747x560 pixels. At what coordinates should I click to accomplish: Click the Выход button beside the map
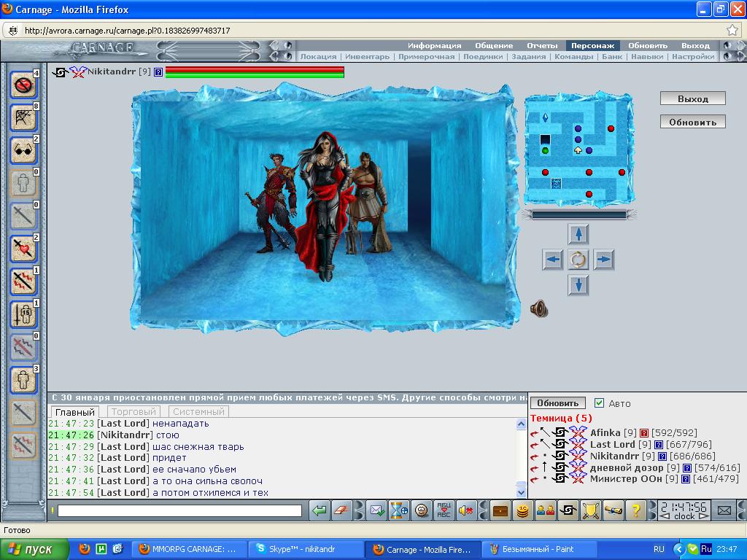(693, 98)
